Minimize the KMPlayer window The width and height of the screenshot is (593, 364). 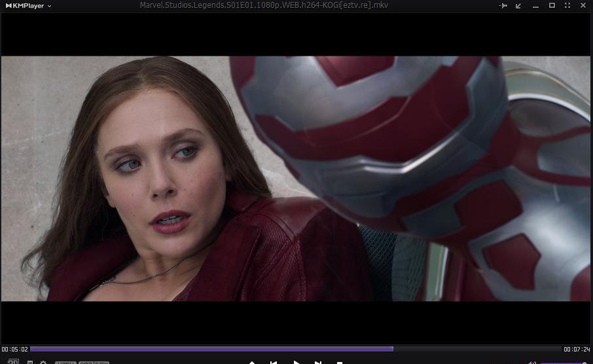tap(535, 7)
